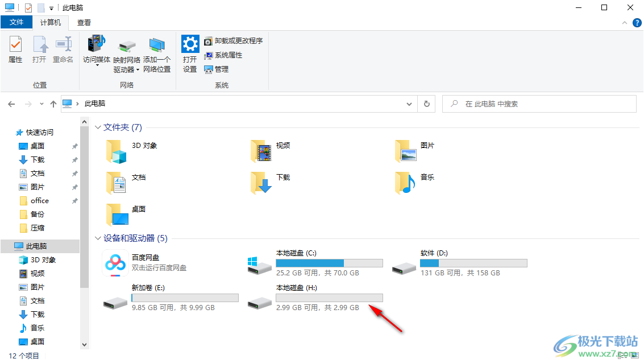This screenshot has width=644, height=363.
Task: Click System properties (系统属性) button
Action: click(x=223, y=55)
